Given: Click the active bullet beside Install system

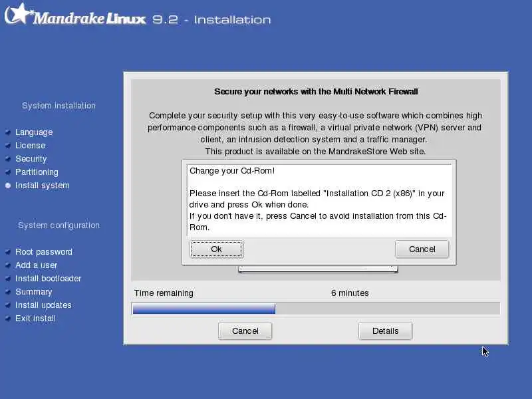Looking at the screenshot, I should click(x=8, y=186).
